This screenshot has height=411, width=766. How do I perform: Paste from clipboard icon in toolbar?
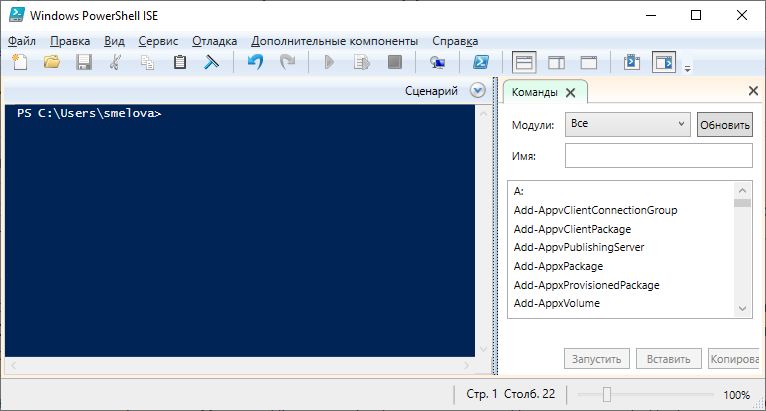(180, 63)
